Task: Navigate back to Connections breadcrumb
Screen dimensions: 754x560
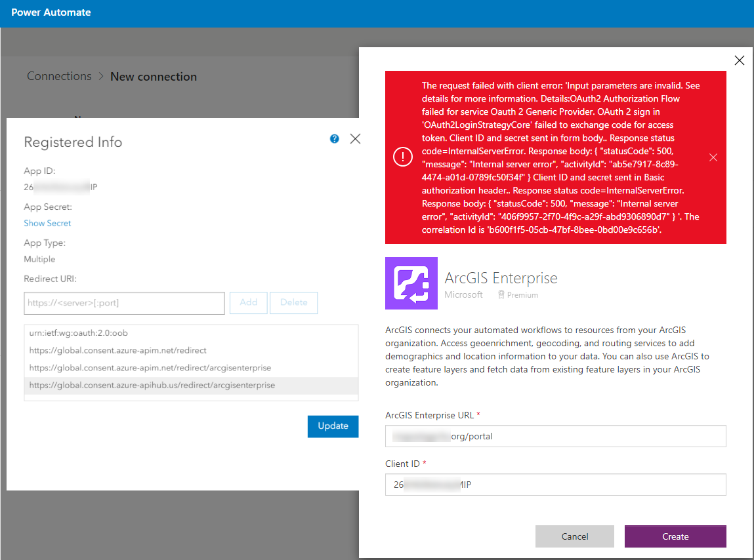Action: point(58,76)
